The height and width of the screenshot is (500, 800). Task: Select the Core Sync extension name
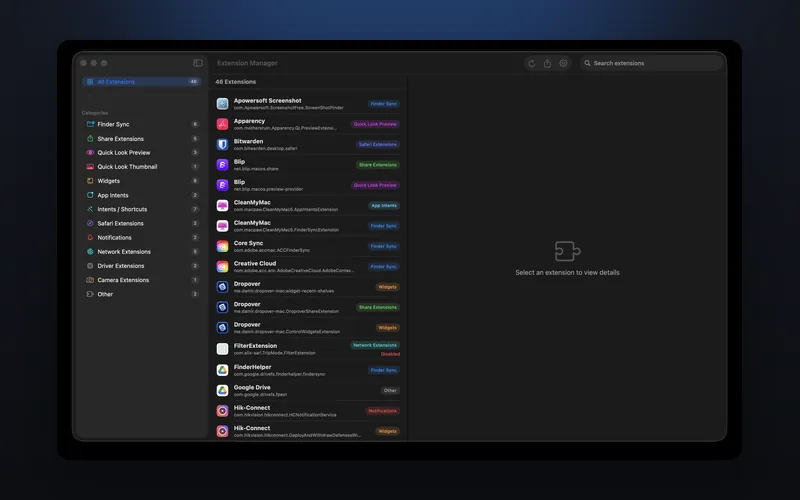[x=248, y=243]
